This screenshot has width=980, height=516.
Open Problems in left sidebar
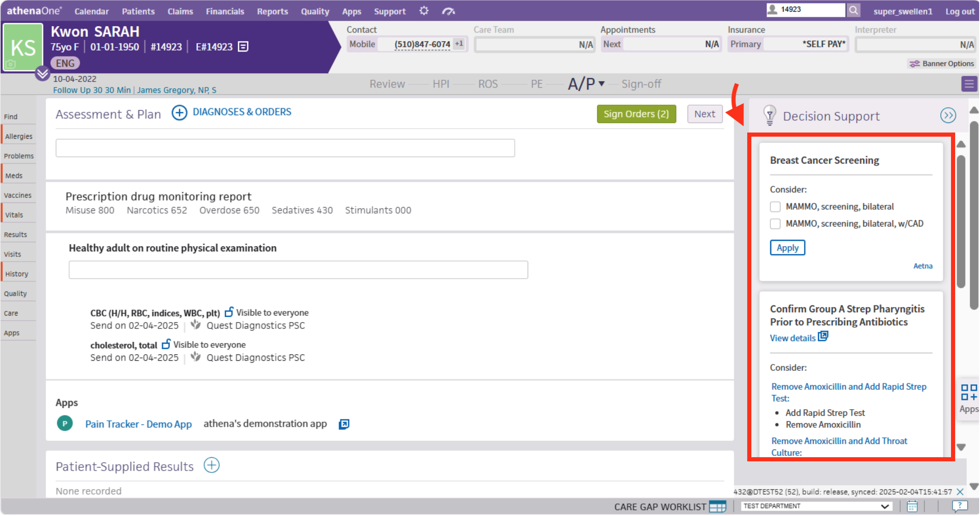point(19,156)
